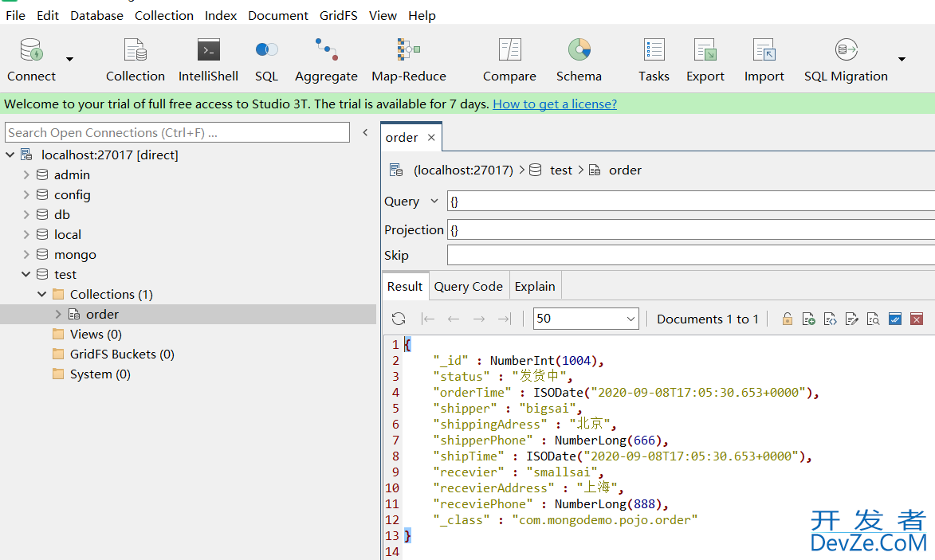Open the Database menu
Screen dimensions: 935x560
coord(96,15)
